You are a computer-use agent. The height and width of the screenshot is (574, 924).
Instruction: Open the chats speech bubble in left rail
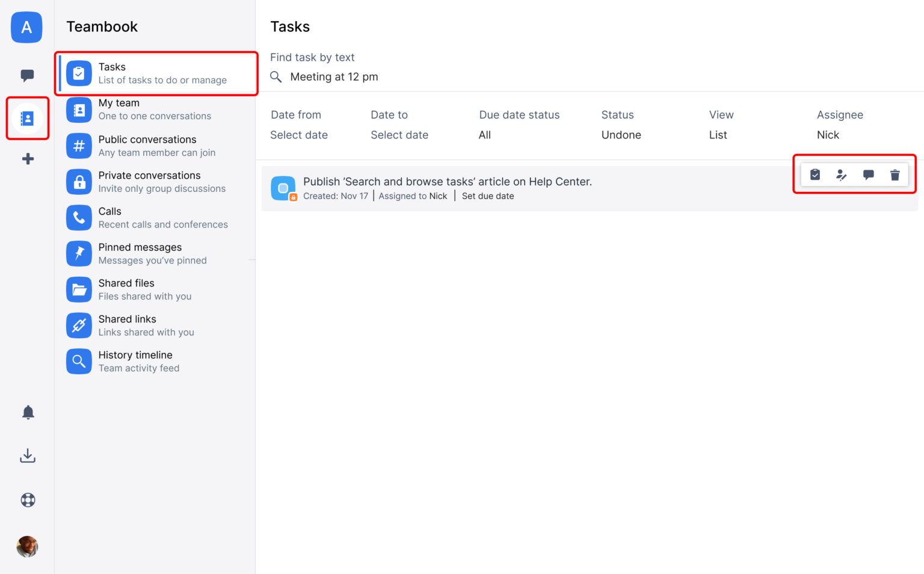[x=27, y=75]
